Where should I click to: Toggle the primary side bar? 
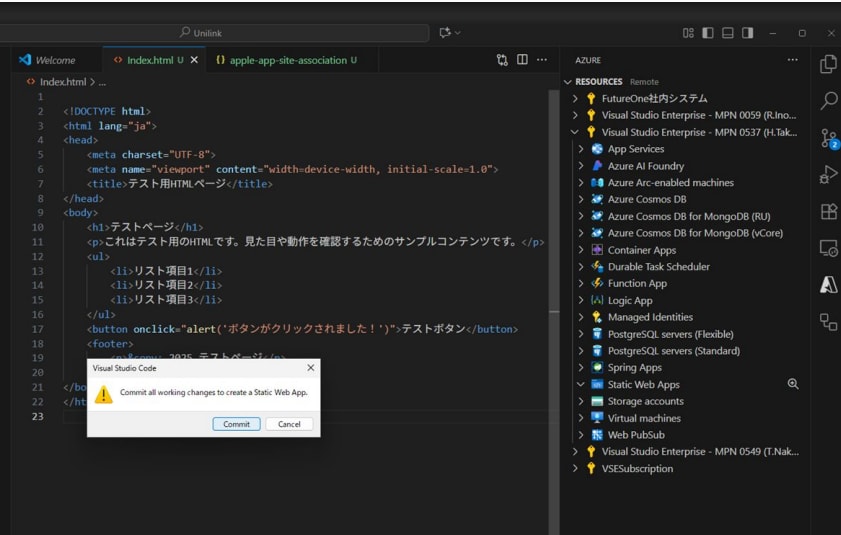[x=708, y=33]
